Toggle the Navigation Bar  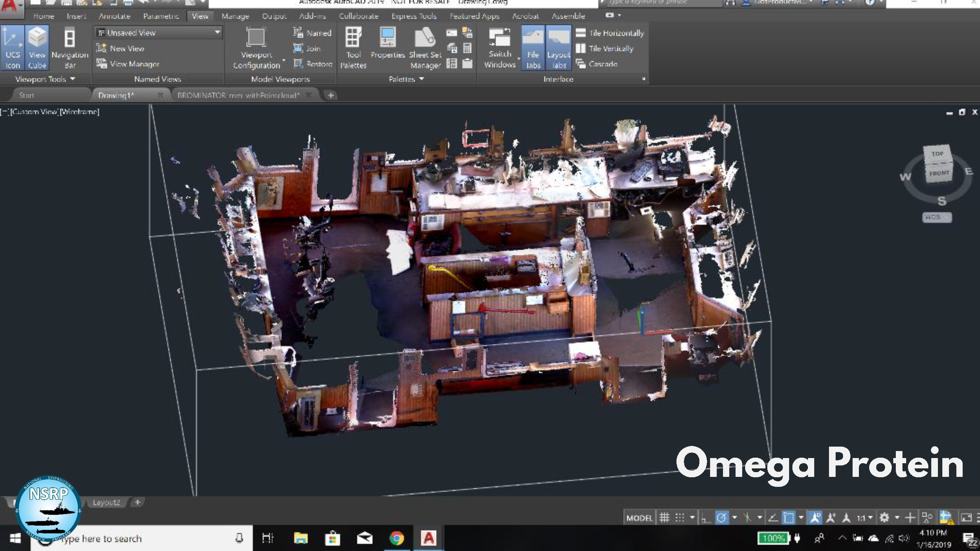(x=70, y=48)
